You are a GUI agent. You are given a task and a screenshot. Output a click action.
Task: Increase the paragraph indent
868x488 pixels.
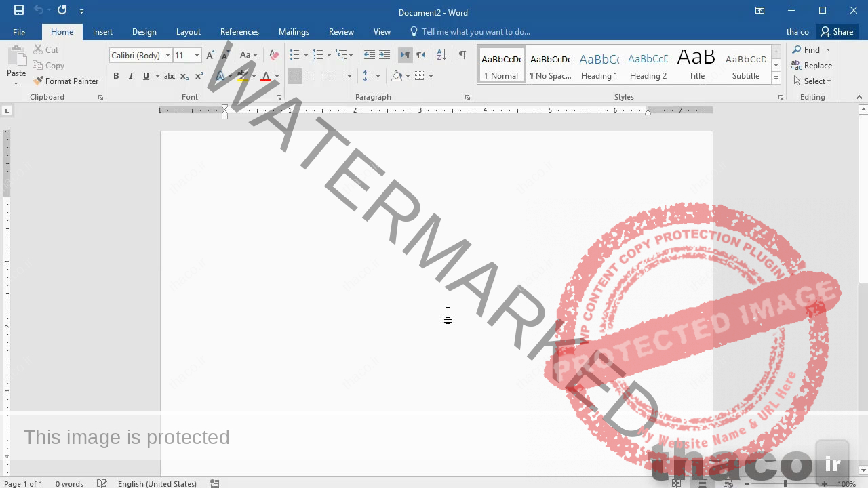click(384, 56)
